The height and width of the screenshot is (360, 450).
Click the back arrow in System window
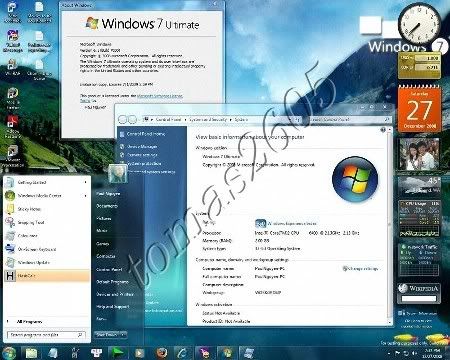pyautogui.click(x=123, y=119)
